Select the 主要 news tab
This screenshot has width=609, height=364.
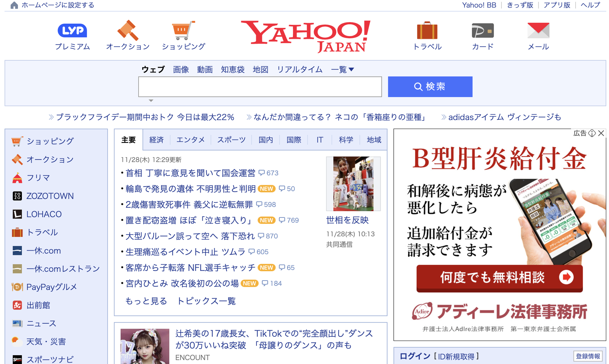pos(128,140)
